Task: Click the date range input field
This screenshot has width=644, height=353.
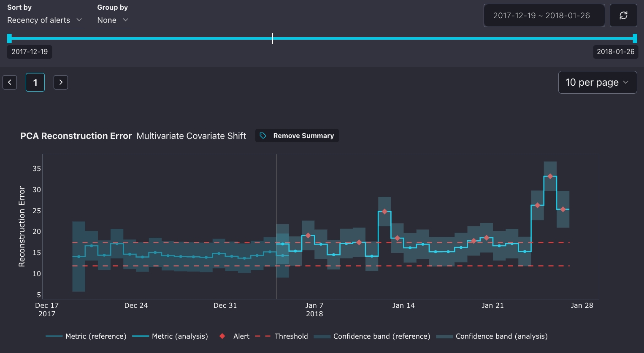Action: coord(544,16)
